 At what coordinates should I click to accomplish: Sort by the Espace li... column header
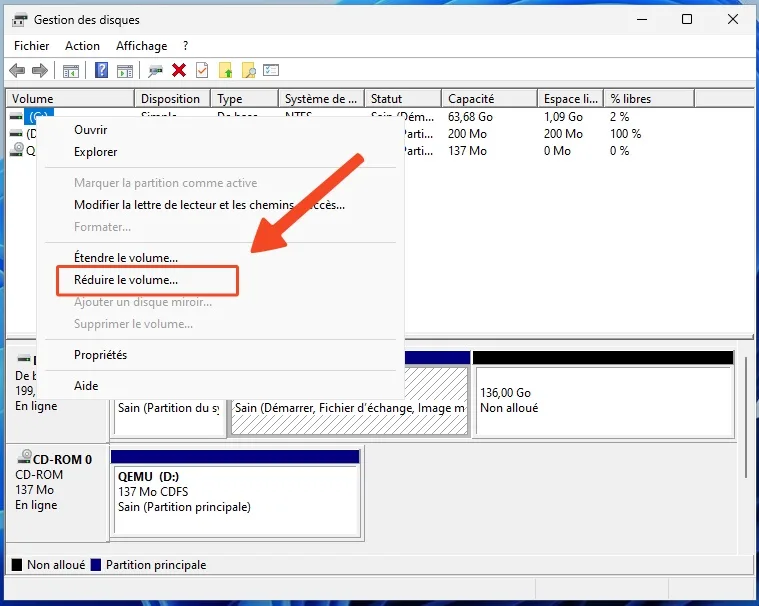coord(570,99)
